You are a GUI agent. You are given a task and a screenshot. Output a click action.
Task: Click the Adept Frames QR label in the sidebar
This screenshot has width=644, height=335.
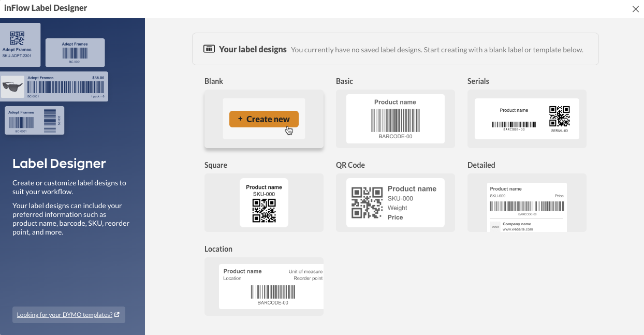point(20,45)
